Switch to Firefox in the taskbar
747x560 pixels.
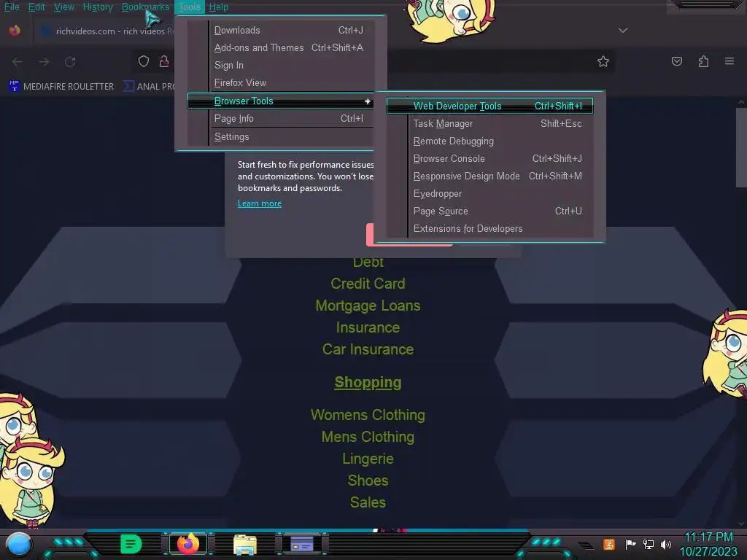pyautogui.click(x=188, y=544)
